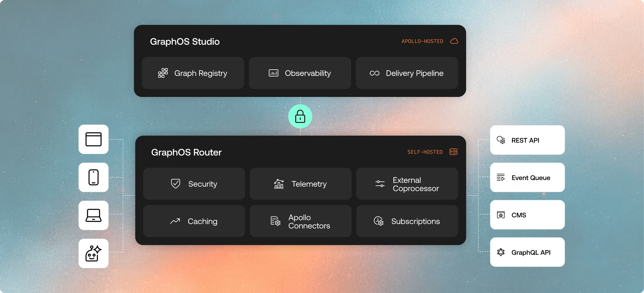
Task: Click the Apollo Connectors document gear icon
Action: (x=275, y=221)
